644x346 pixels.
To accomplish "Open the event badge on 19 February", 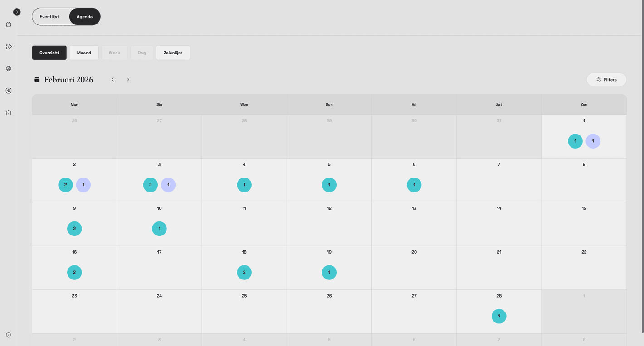I will point(329,273).
